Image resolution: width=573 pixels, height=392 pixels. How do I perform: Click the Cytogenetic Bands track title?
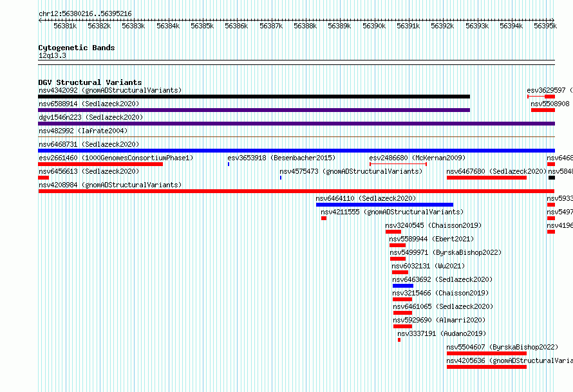click(x=77, y=48)
